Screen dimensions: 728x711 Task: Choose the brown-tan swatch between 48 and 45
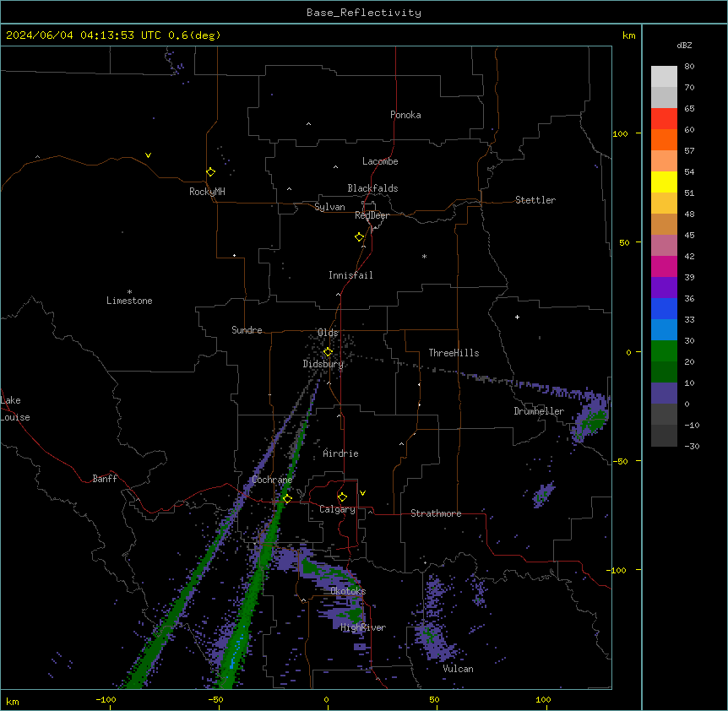point(664,224)
